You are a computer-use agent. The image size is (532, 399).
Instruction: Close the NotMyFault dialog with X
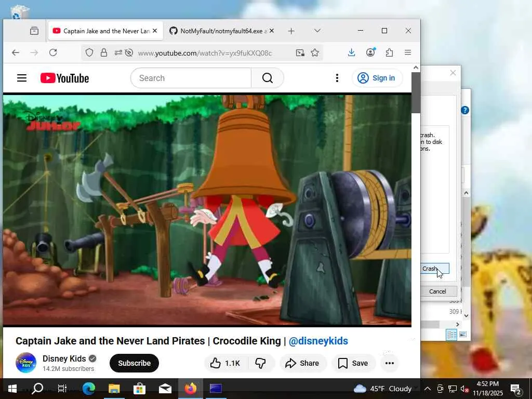[x=453, y=73]
